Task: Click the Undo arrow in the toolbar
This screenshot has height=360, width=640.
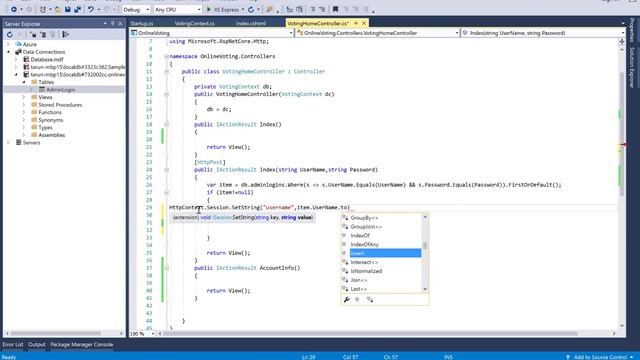Action: click(91, 9)
